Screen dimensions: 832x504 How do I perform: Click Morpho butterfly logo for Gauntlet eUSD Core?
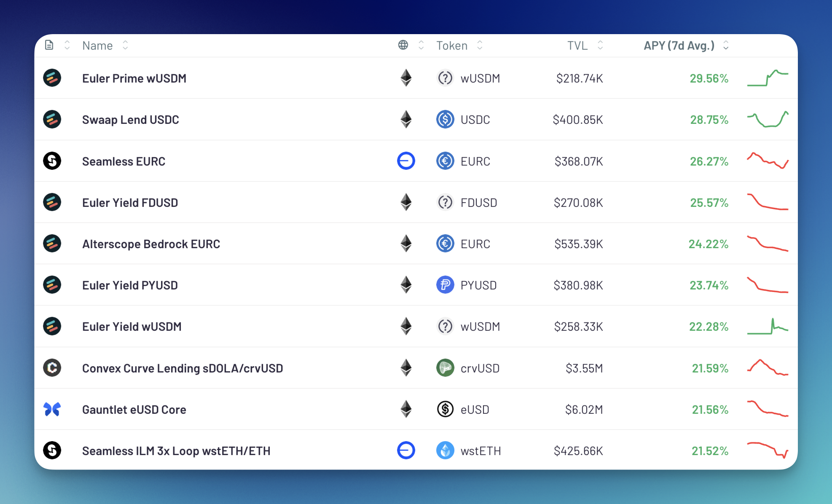point(52,409)
